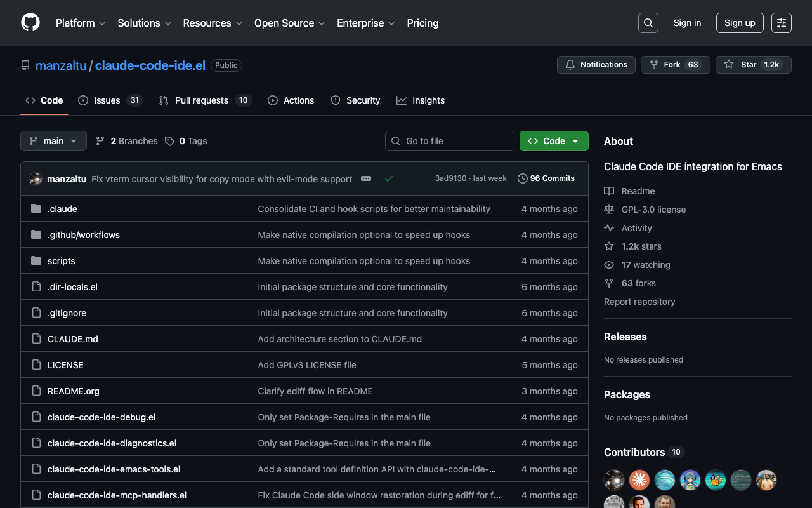
Task: Expand the Solutions navigation menu
Action: (x=145, y=23)
